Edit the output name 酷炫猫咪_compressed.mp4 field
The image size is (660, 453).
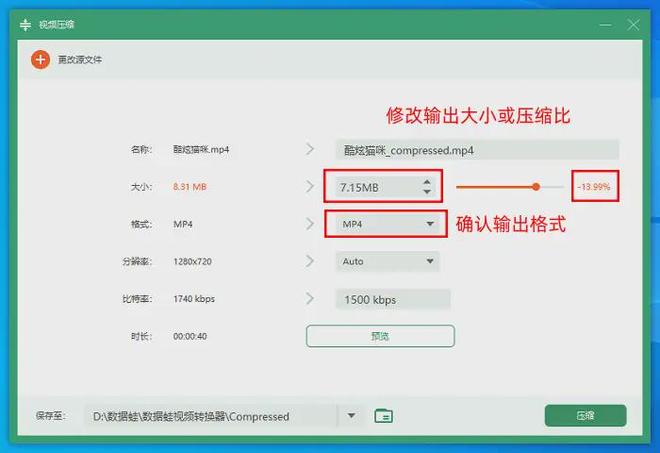(477, 150)
